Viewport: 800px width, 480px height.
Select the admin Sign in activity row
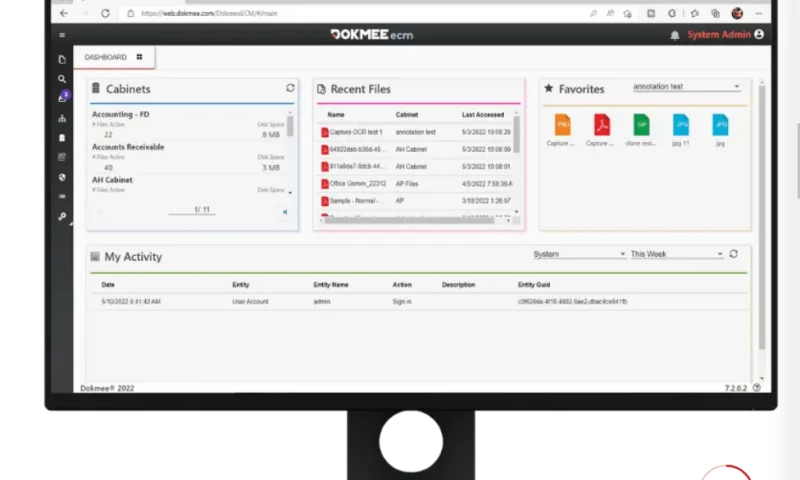pos(418,301)
